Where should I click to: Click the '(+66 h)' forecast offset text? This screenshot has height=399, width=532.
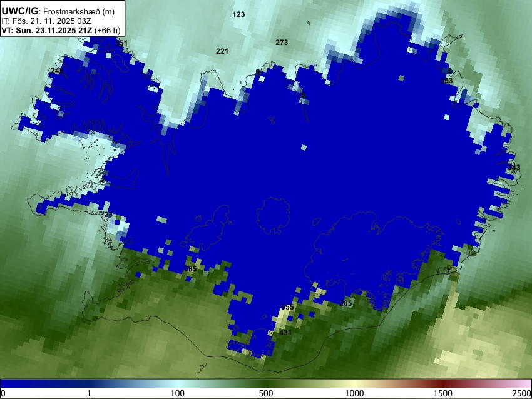pos(107,31)
